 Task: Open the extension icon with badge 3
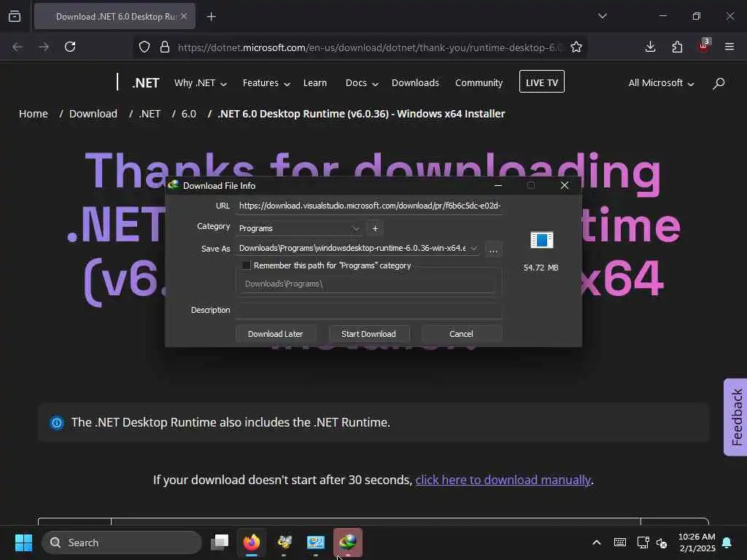pyautogui.click(x=704, y=46)
